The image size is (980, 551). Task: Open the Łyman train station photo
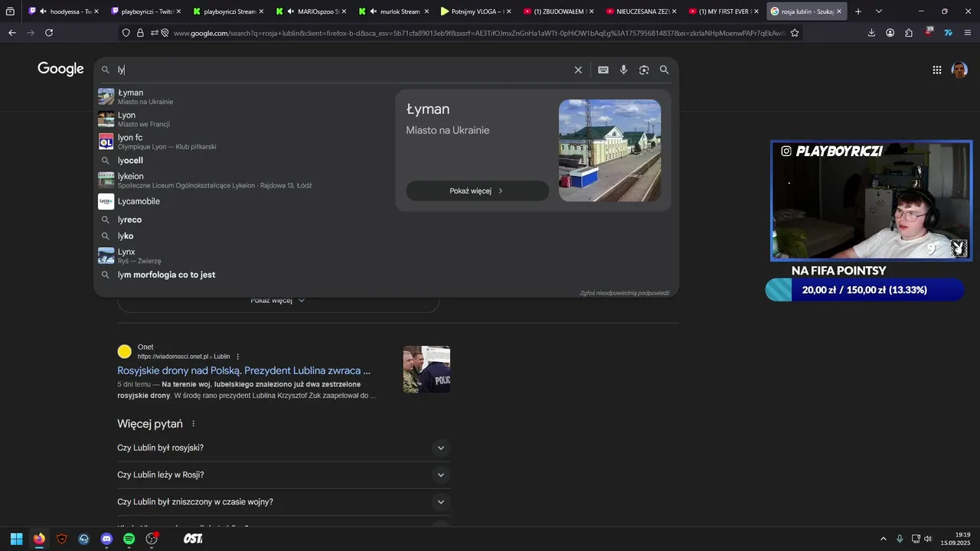609,150
